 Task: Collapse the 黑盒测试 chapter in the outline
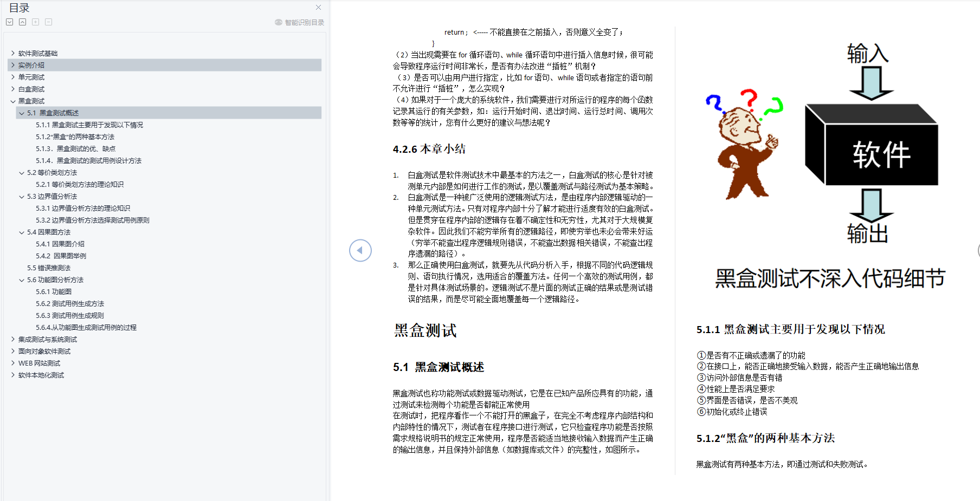tap(13, 101)
